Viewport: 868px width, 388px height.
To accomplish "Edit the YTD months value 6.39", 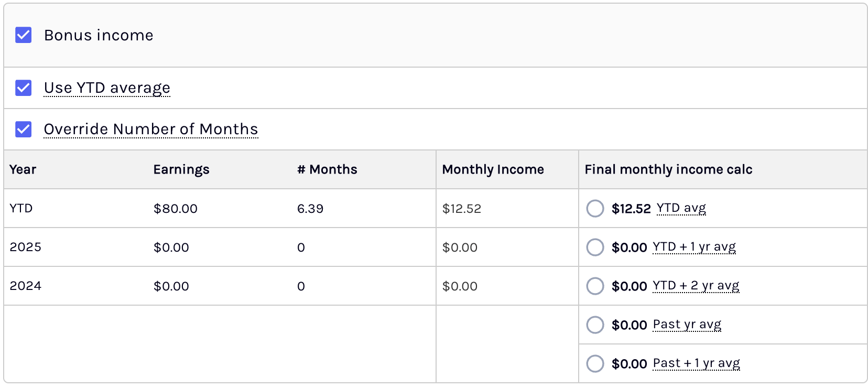I will point(310,209).
